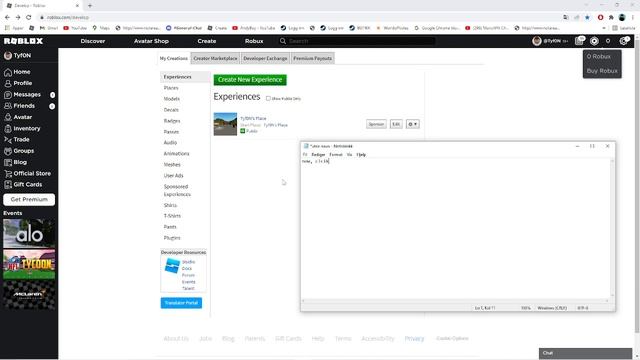Open the Home sidebar item
This screenshot has width=640, height=360.
coord(17,72)
